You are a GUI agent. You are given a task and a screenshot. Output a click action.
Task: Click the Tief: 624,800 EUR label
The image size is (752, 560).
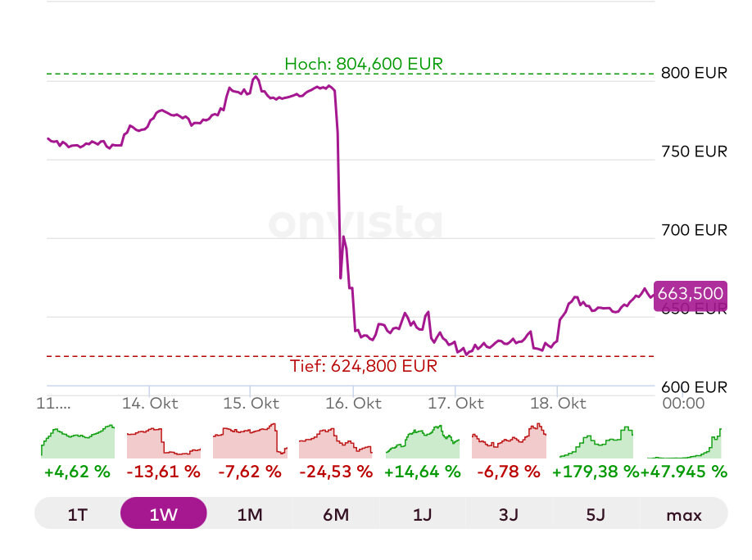pos(364,366)
